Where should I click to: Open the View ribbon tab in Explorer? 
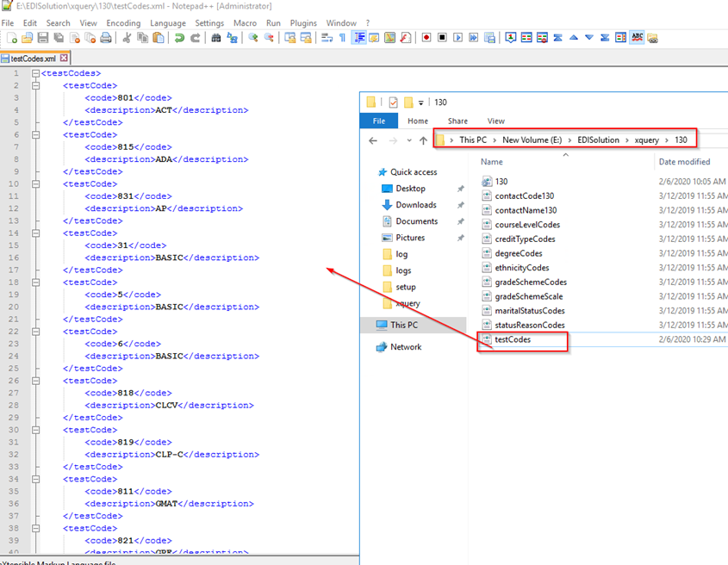496,121
